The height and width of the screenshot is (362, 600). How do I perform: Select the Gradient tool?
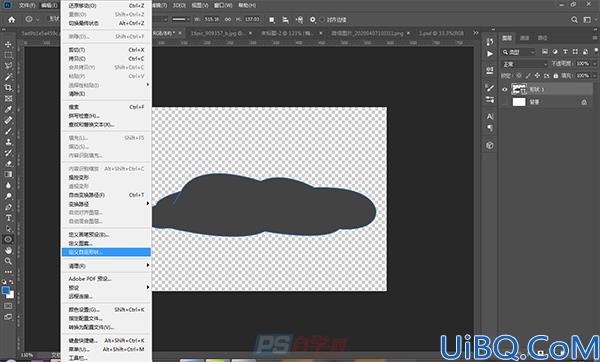click(x=8, y=174)
